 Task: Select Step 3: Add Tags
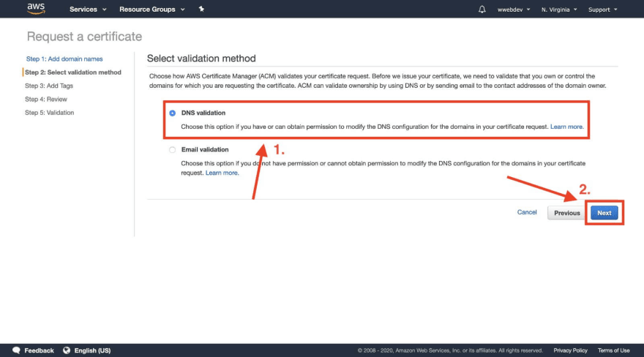(x=49, y=86)
